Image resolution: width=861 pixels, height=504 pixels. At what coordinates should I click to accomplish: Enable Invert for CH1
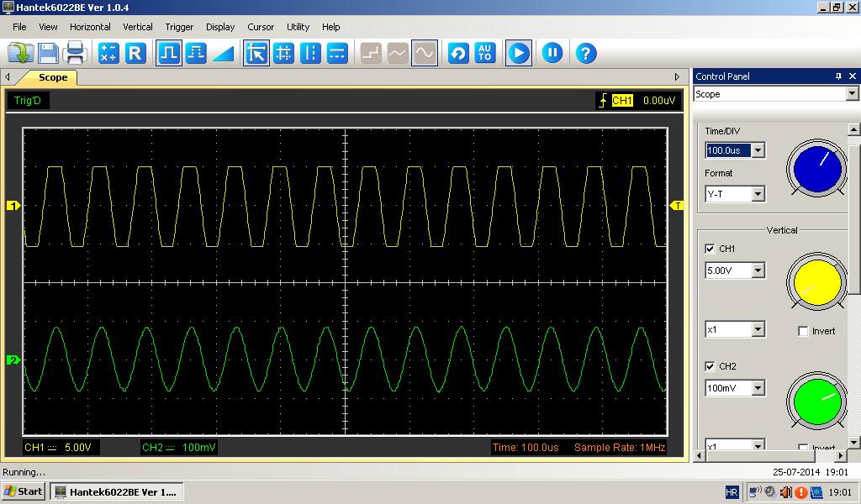tap(803, 331)
